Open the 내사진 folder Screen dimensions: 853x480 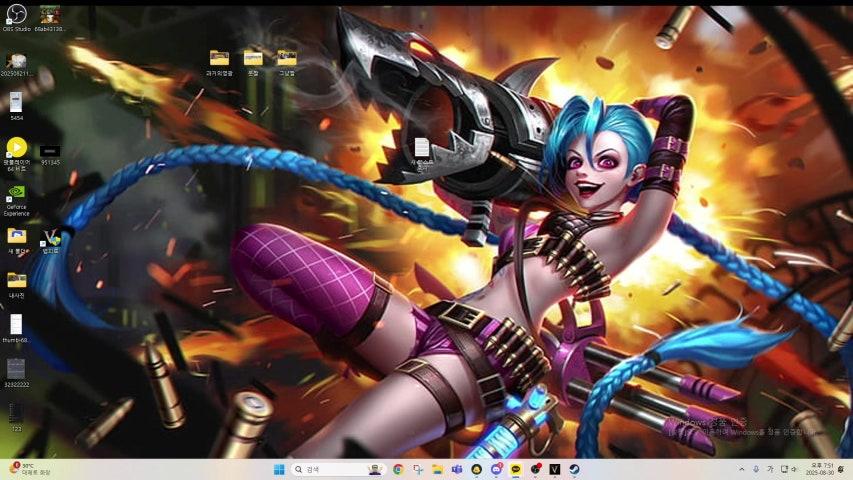(x=16, y=285)
